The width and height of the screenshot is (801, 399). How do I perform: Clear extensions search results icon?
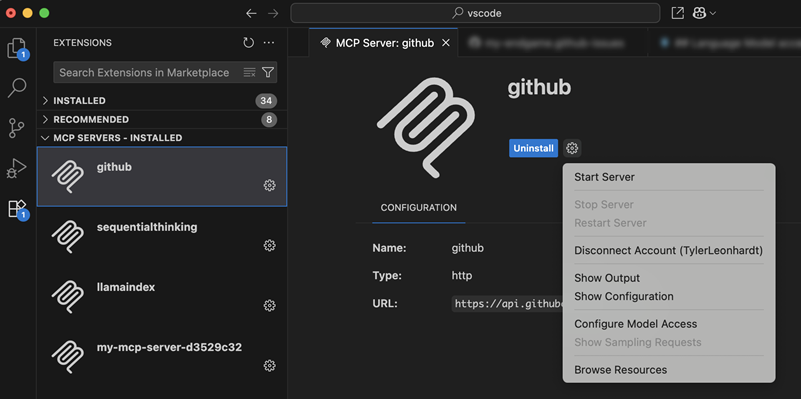click(249, 72)
